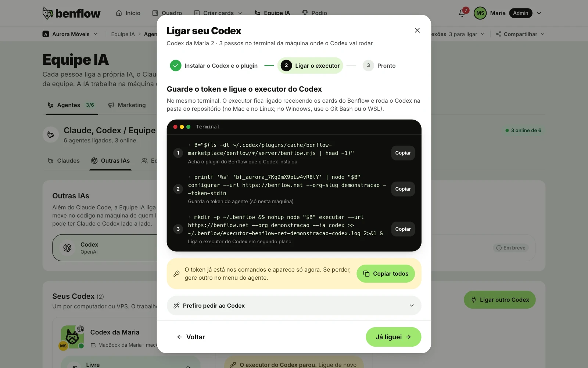Click the laptop icon beside MacBook da Maria
Image resolution: width=588 pixels, height=368 pixels.
point(93,345)
